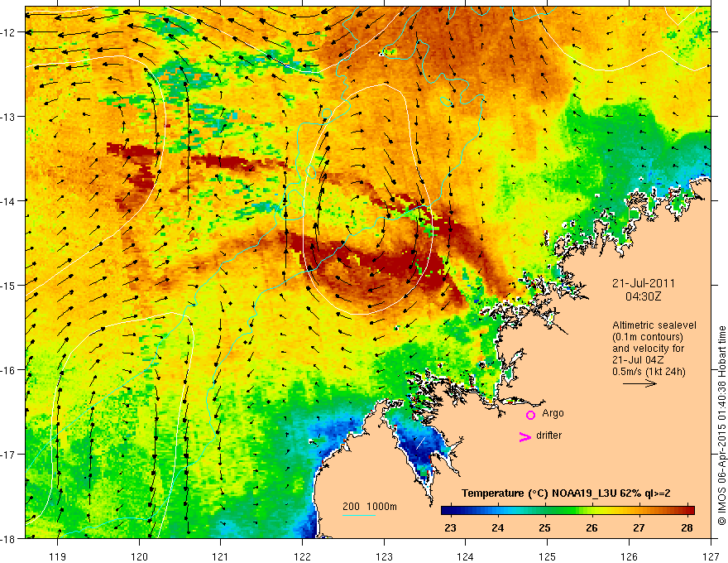Click the cyan 200 1000m isobath legend line
This screenshot has width=728, height=563.
click(x=359, y=515)
